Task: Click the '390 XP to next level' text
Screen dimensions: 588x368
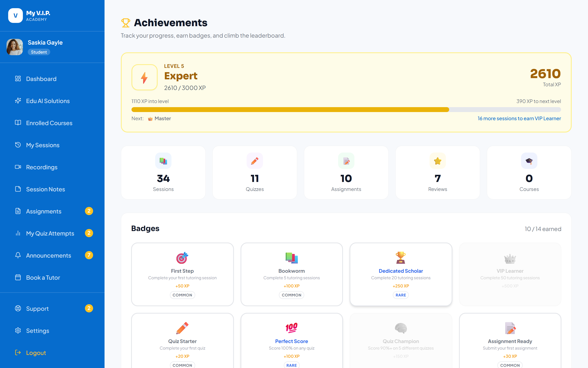Action: point(538,101)
